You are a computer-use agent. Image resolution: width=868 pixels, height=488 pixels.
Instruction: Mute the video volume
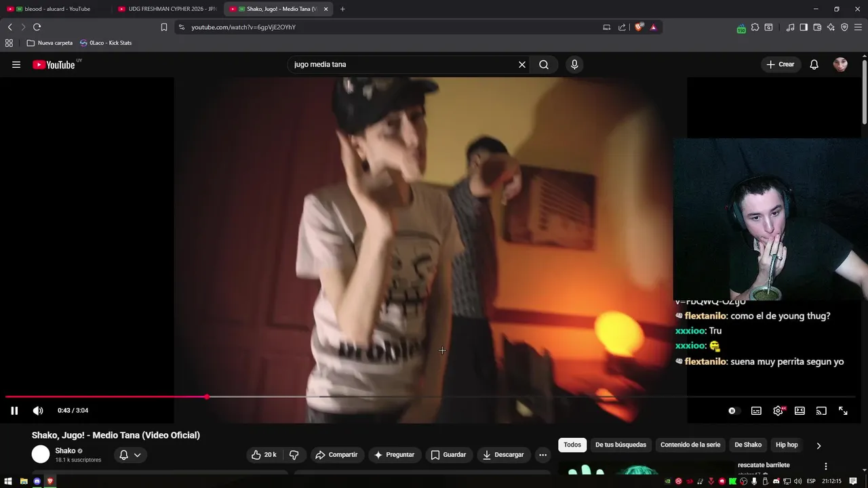[x=38, y=411]
